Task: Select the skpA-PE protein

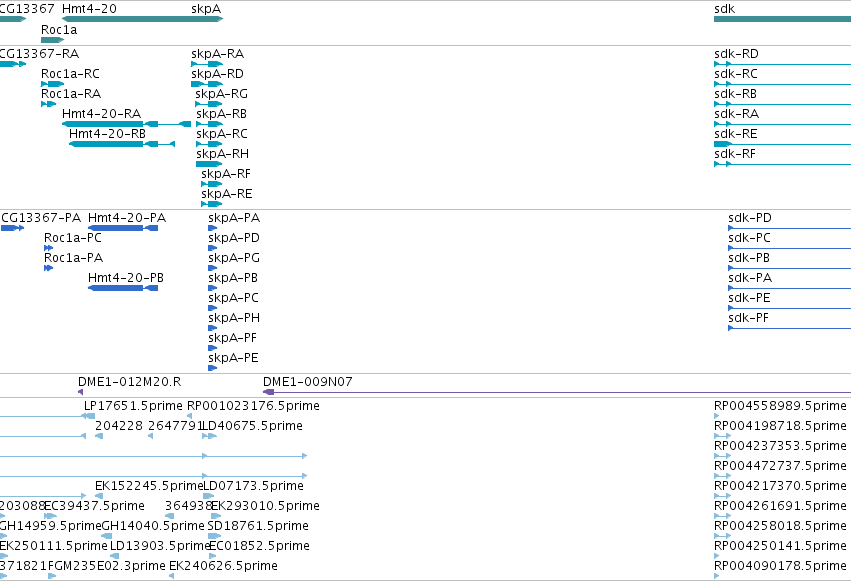Action: [233, 359]
